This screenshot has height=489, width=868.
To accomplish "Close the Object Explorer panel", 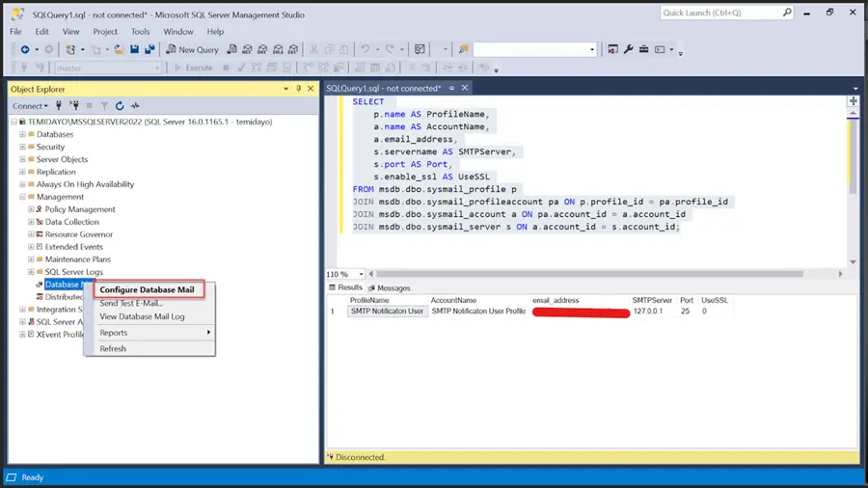I will 311,89.
